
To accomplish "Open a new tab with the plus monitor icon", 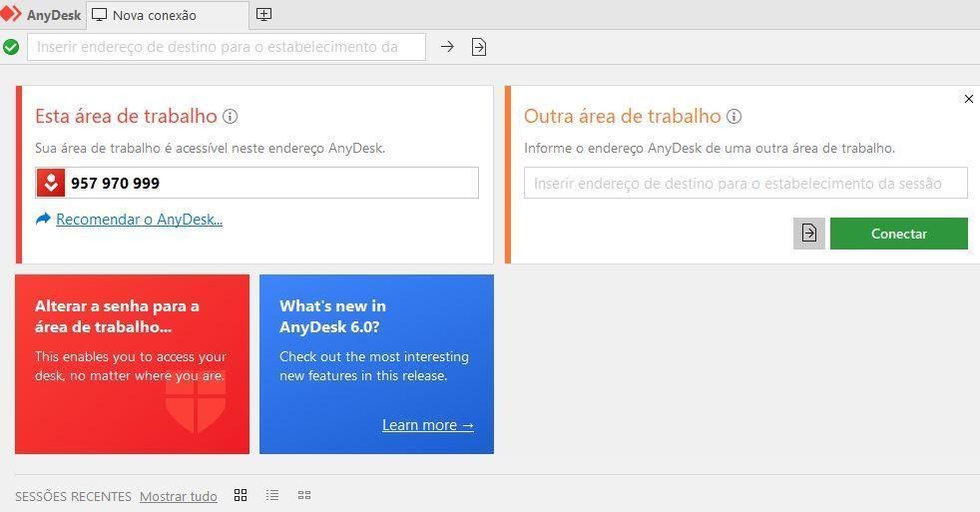I will click(263, 14).
